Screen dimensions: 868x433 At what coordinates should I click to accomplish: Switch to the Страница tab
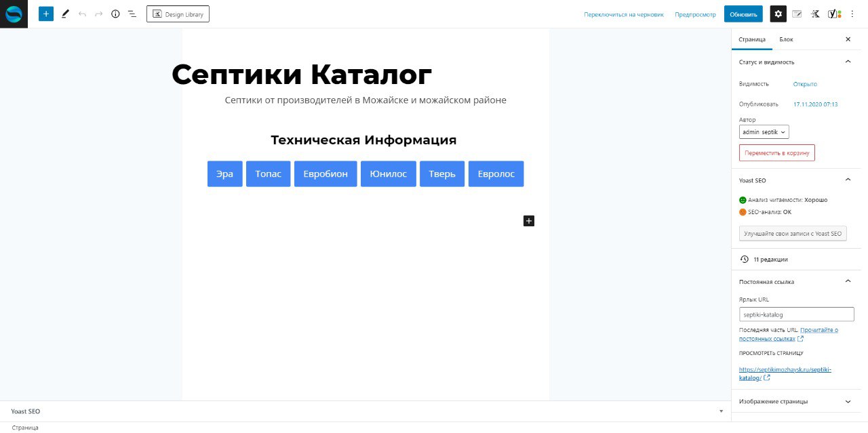752,39
